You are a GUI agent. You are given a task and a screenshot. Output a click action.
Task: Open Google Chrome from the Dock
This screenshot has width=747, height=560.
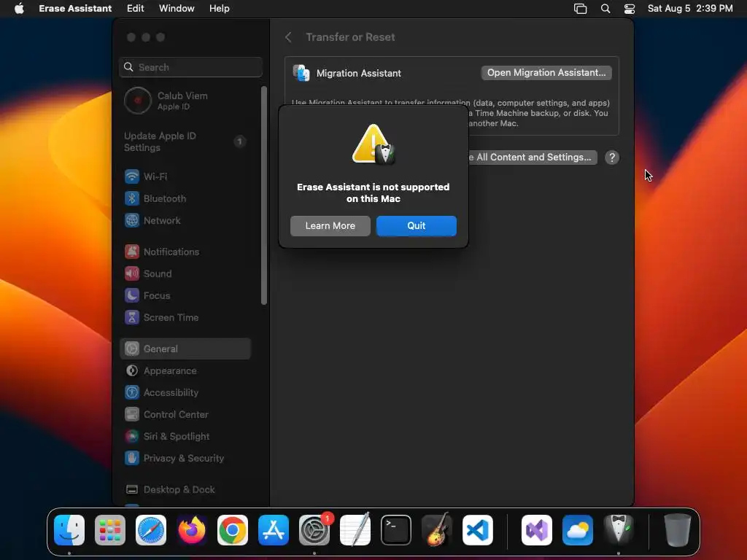point(233,530)
